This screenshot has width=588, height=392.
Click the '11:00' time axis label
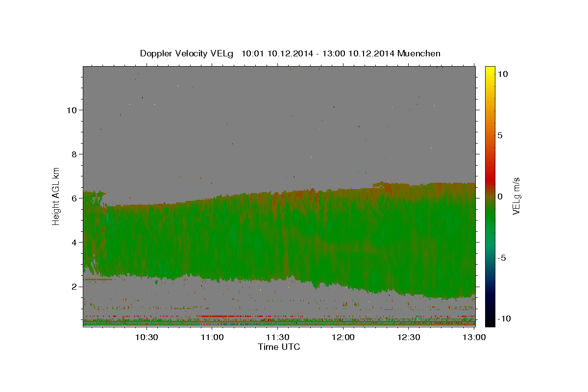click(212, 337)
